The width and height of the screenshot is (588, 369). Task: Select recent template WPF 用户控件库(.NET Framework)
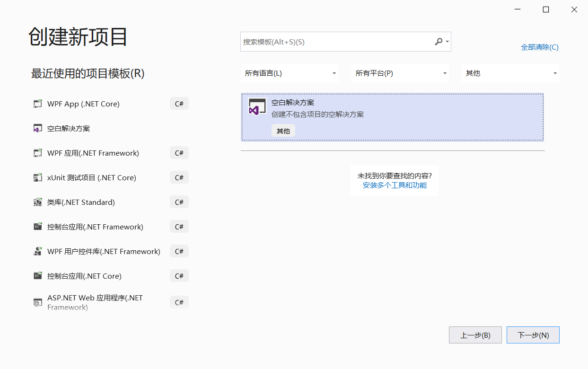pos(111,251)
